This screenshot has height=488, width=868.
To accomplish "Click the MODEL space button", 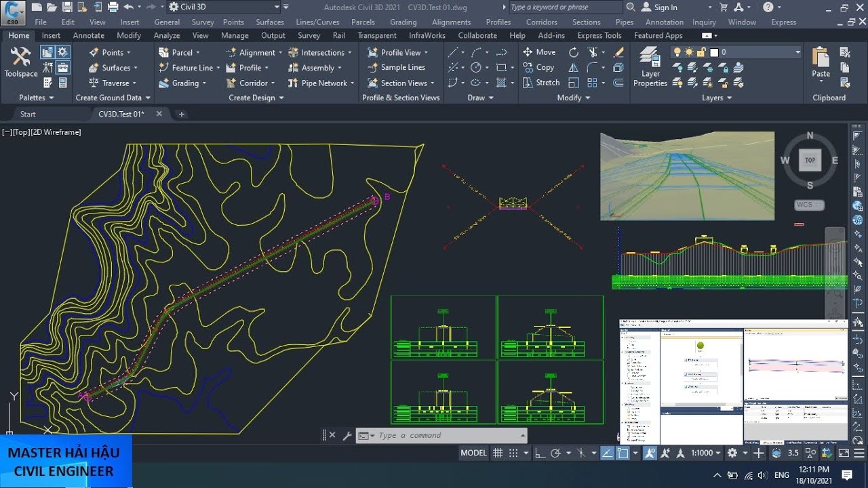I will pyautogui.click(x=473, y=453).
